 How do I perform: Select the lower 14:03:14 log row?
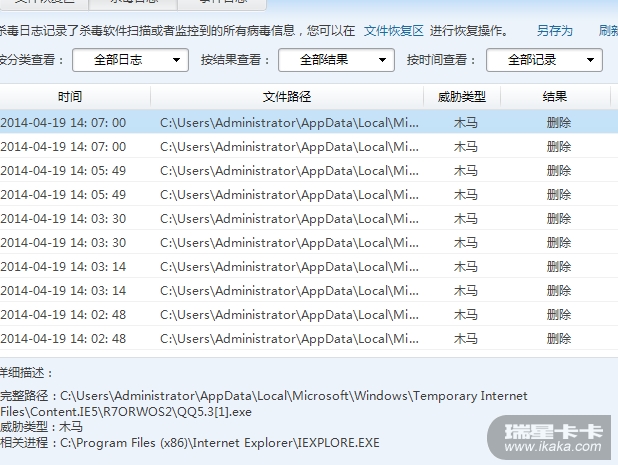309,291
